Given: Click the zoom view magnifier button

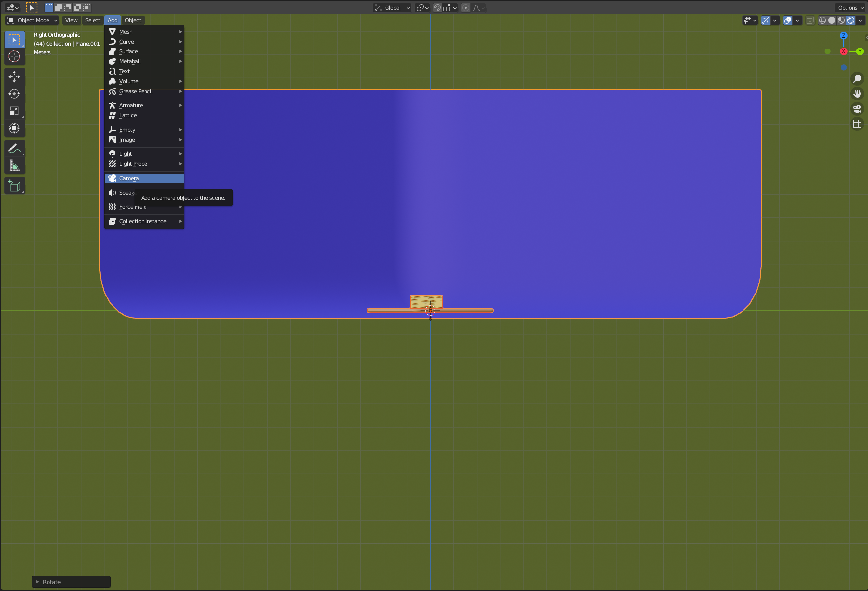Looking at the screenshot, I should [x=857, y=79].
